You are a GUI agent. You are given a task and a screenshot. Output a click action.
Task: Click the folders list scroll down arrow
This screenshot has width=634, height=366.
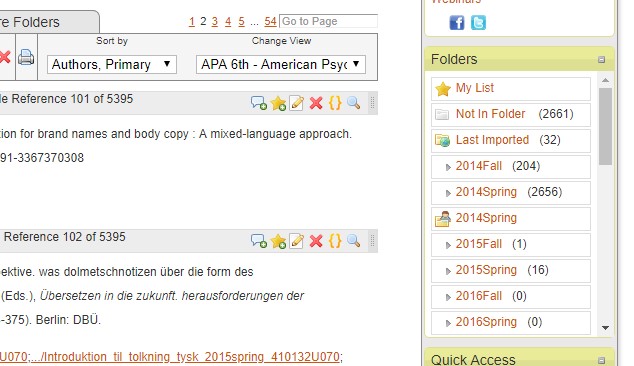(x=605, y=328)
